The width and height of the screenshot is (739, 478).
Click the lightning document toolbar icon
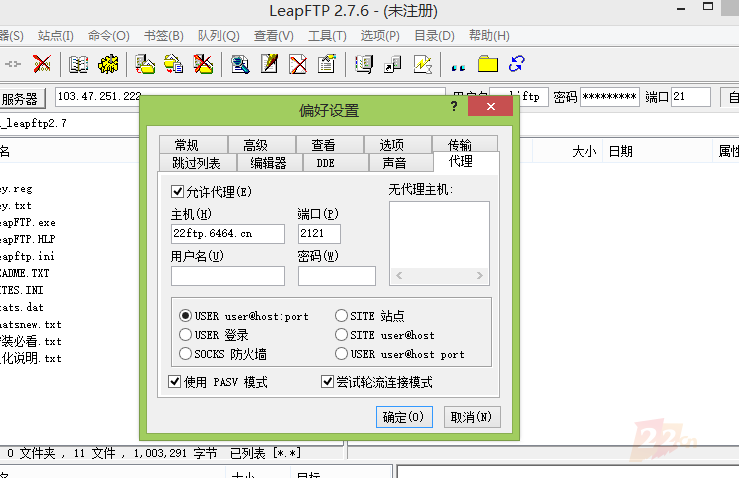click(x=423, y=64)
